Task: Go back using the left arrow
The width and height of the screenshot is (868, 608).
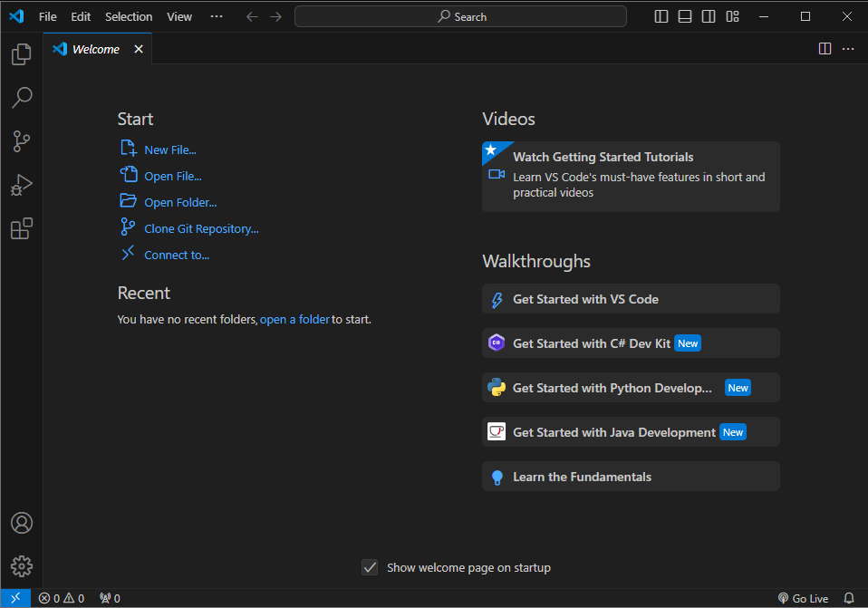Action: pos(252,16)
